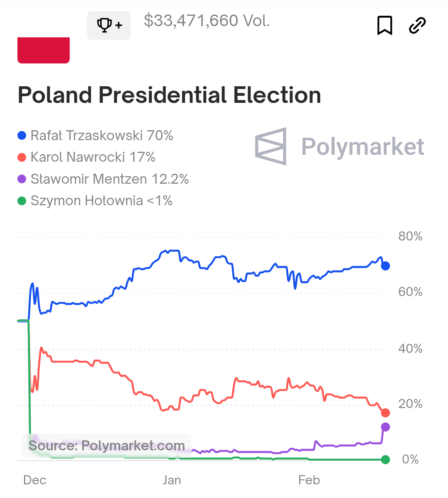Select Szymon Hołownia <1% legend label
This screenshot has width=448, height=498.
tap(101, 201)
